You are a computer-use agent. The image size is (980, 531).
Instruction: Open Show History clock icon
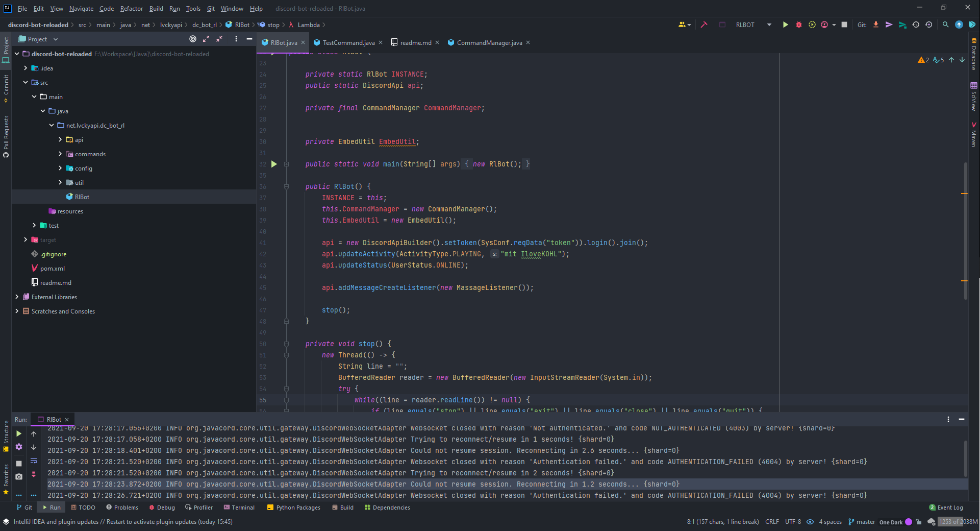coord(916,25)
